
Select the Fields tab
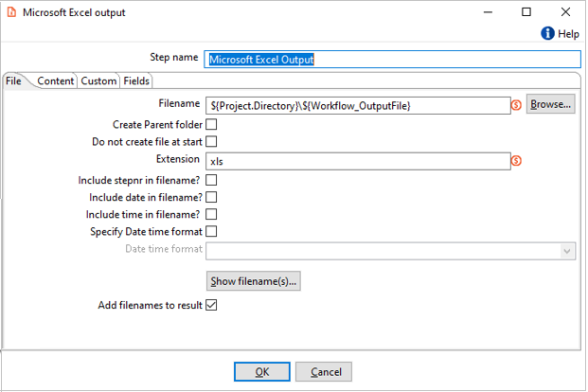pos(136,81)
